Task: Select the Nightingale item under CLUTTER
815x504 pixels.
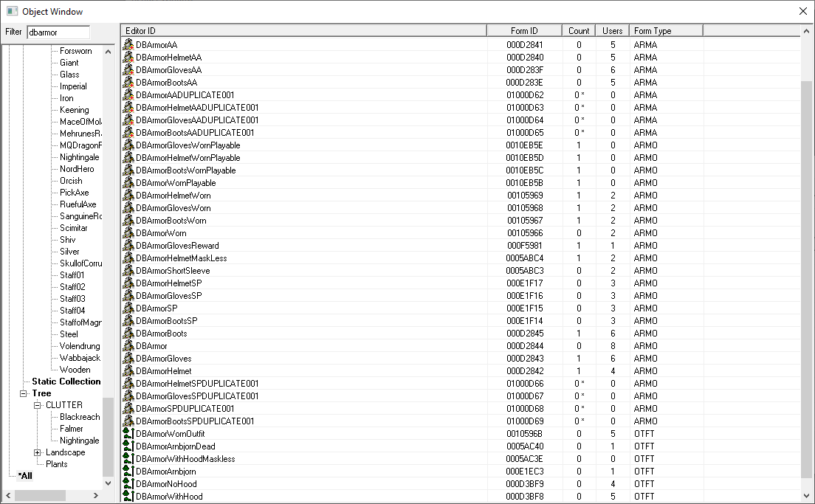Action: click(79, 441)
